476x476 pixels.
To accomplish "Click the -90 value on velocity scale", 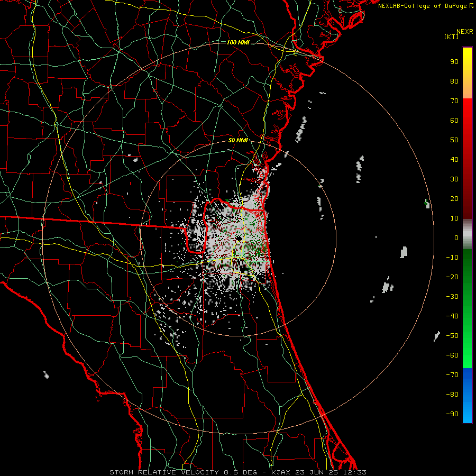I will pyautogui.click(x=452, y=414).
